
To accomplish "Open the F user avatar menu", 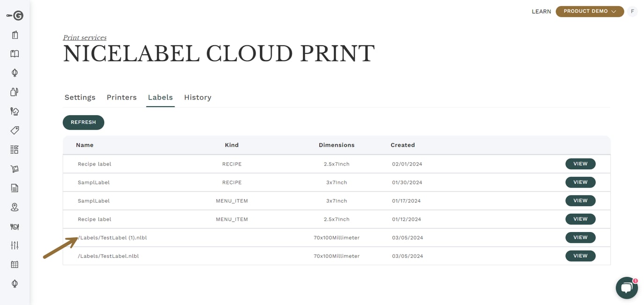I will point(632,11).
